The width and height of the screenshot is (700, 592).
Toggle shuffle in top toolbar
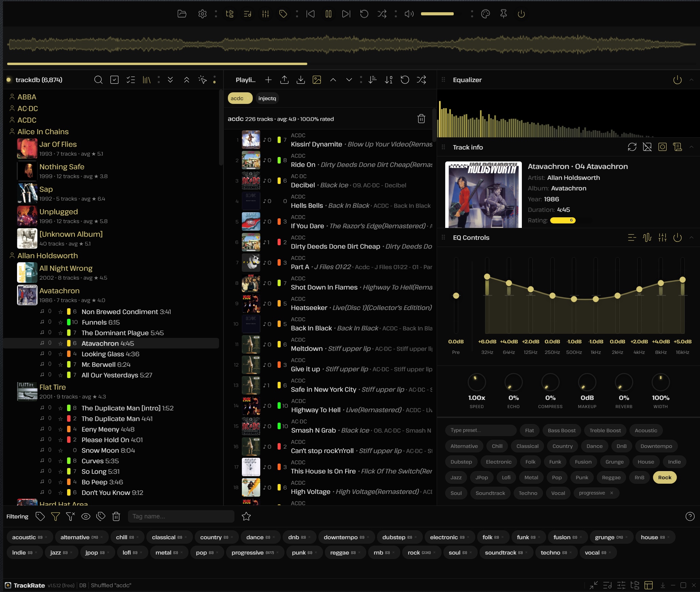(x=382, y=14)
